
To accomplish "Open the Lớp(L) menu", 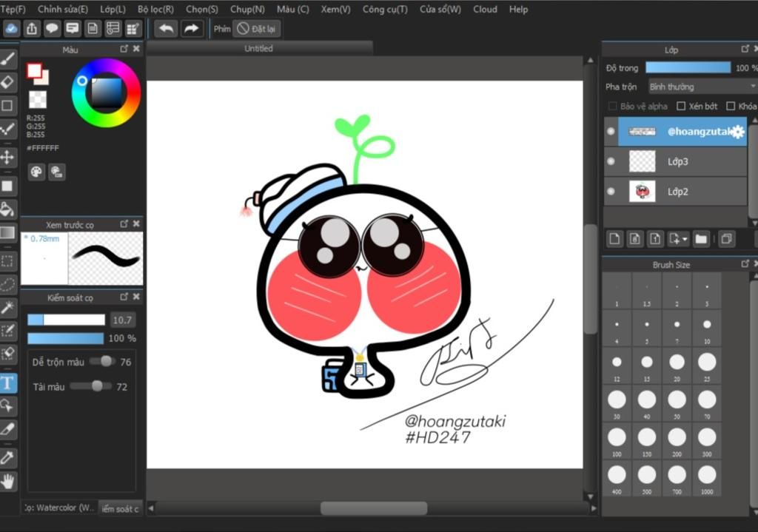I will 113,9.
